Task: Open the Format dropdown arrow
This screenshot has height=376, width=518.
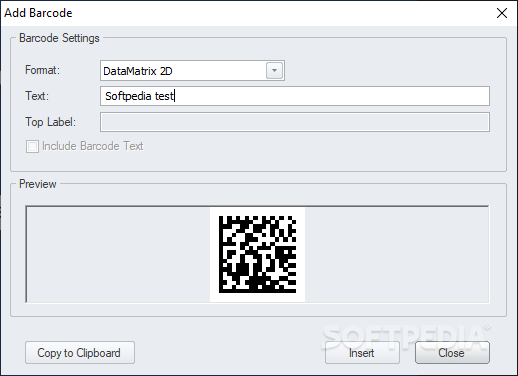Action: (x=274, y=70)
